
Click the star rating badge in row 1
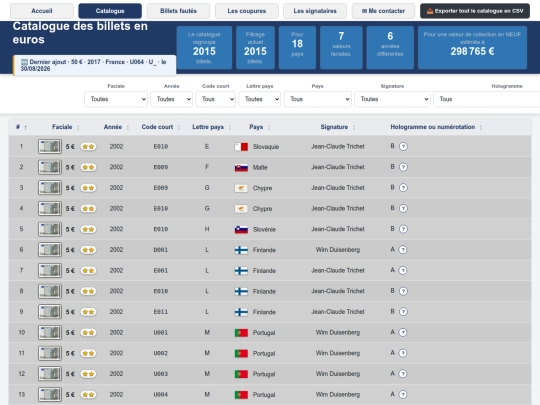(x=88, y=147)
